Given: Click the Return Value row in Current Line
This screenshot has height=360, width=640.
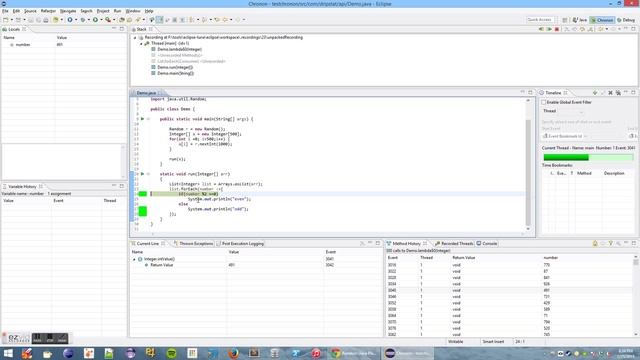Looking at the screenshot, I should pos(256,265).
